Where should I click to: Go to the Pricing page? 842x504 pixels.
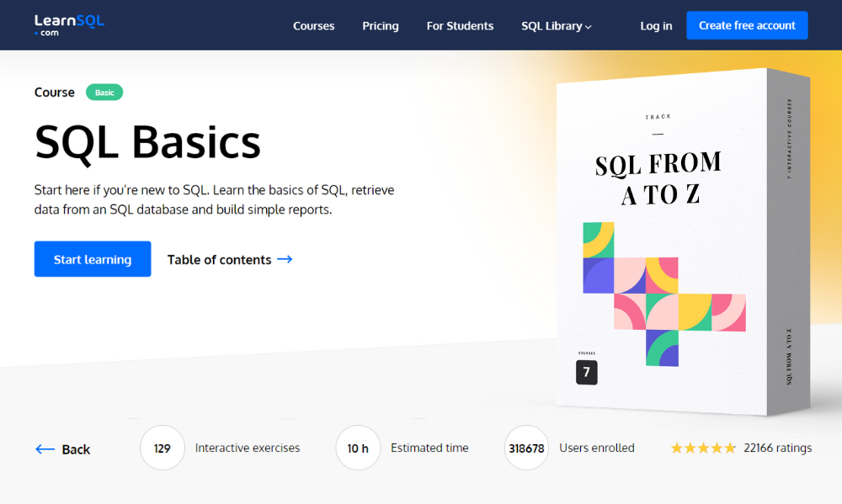pyautogui.click(x=381, y=26)
